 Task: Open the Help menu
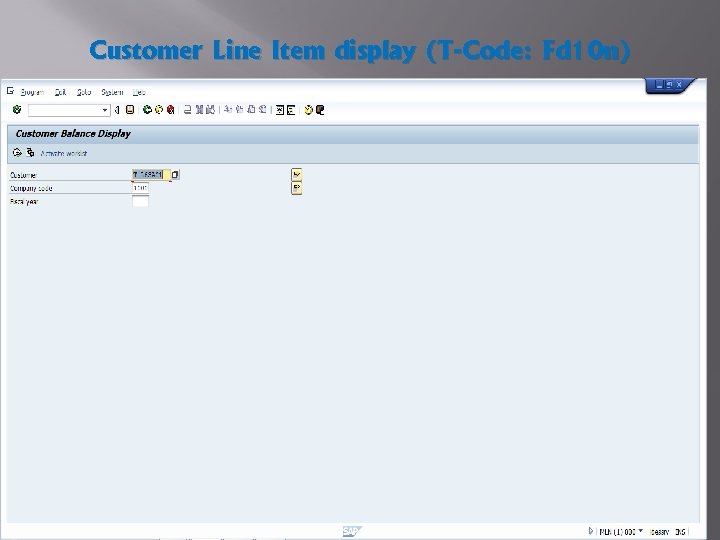click(139, 92)
